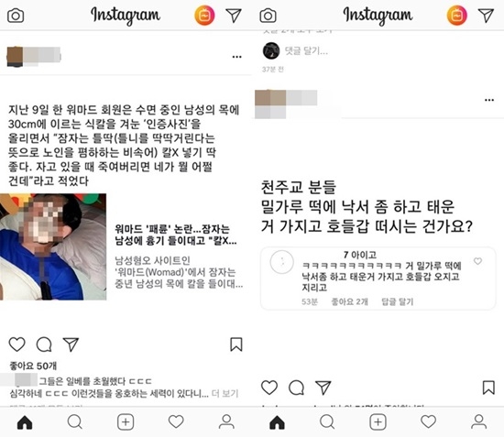This screenshot has height=437, width=504.
Task: Expand caption with 더 보기
Action: (225, 393)
